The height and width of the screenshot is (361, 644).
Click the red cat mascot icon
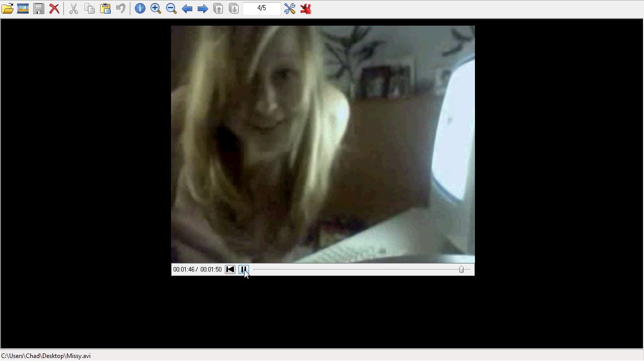coord(305,9)
